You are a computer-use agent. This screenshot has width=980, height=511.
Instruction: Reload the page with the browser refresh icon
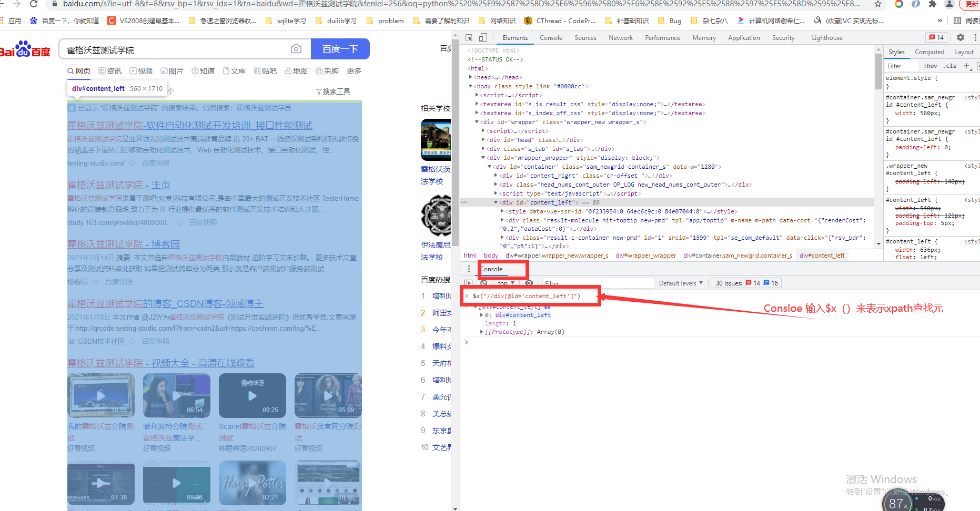[34, 4]
